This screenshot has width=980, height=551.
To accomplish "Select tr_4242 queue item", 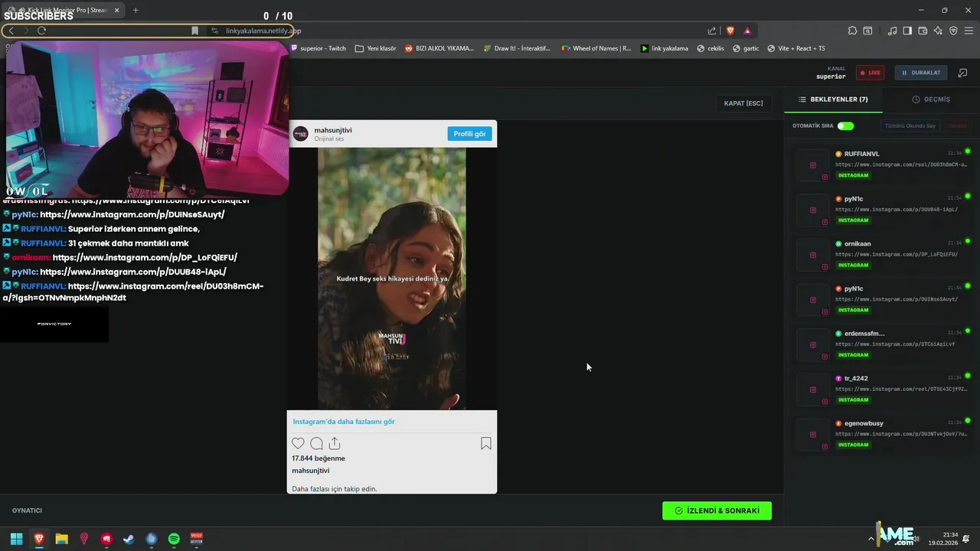I will pos(883,389).
